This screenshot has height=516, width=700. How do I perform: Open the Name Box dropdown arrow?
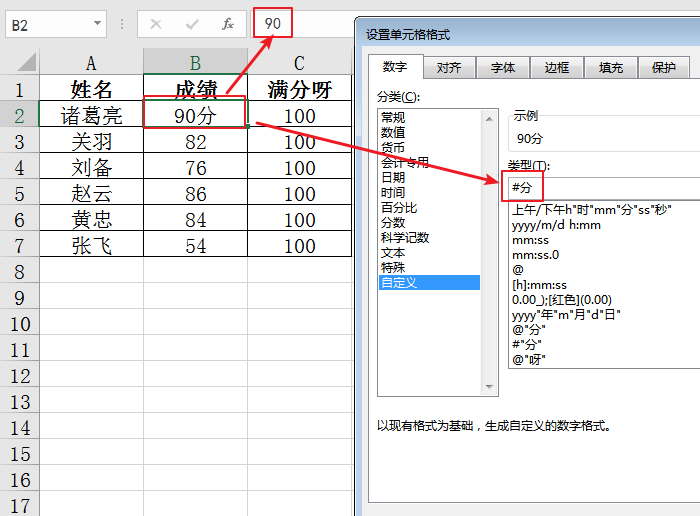pos(97,23)
